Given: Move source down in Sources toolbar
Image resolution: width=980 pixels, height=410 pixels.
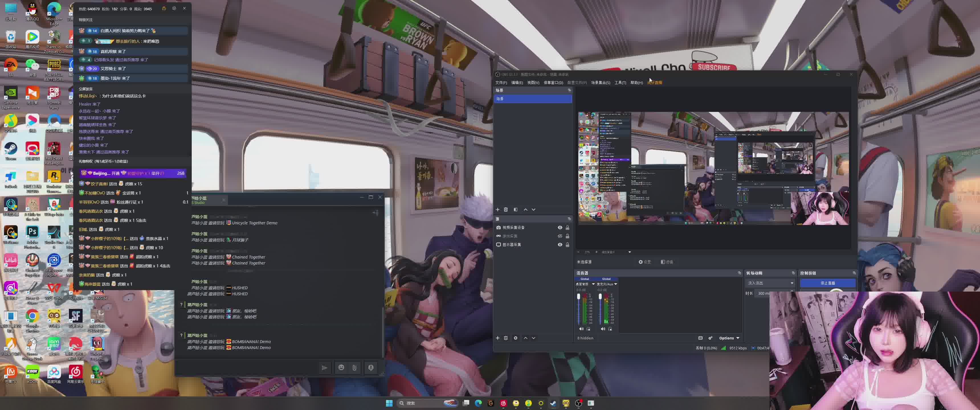Looking at the screenshot, I should [533, 338].
